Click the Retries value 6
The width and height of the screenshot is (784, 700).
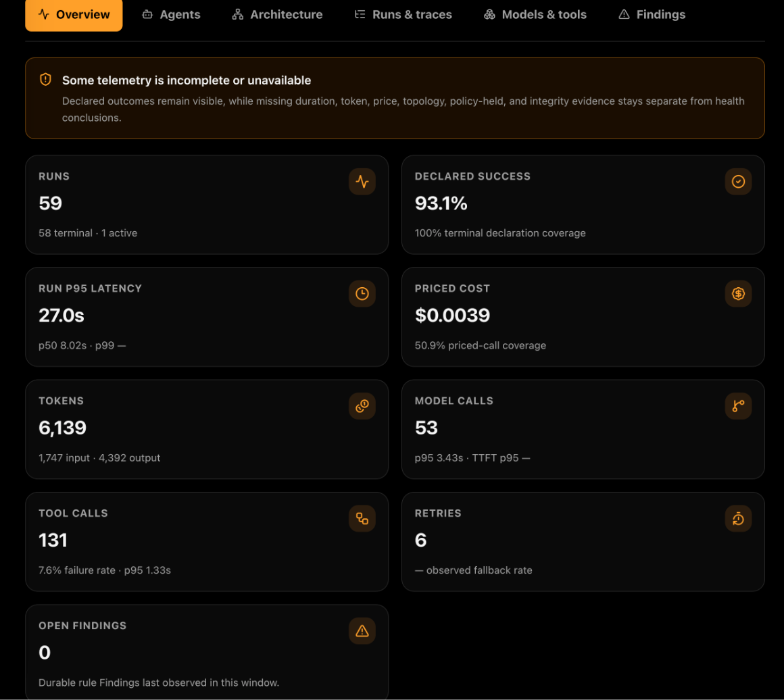click(x=421, y=540)
